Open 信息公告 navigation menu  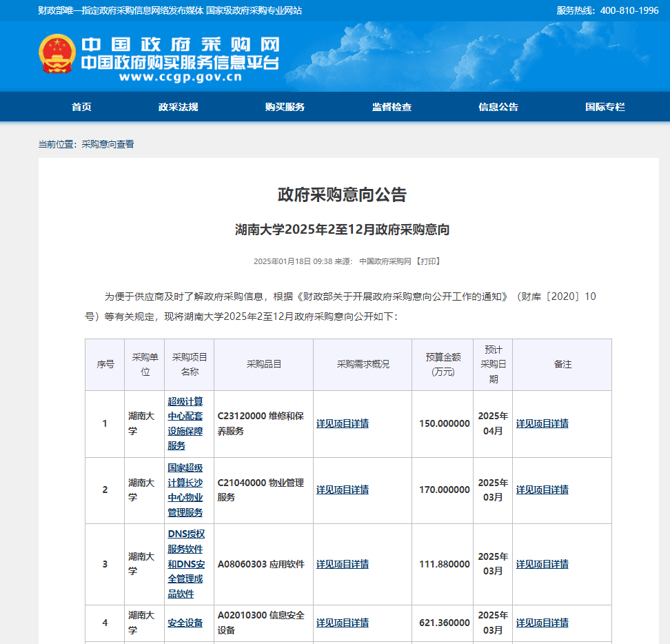[x=498, y=107]
